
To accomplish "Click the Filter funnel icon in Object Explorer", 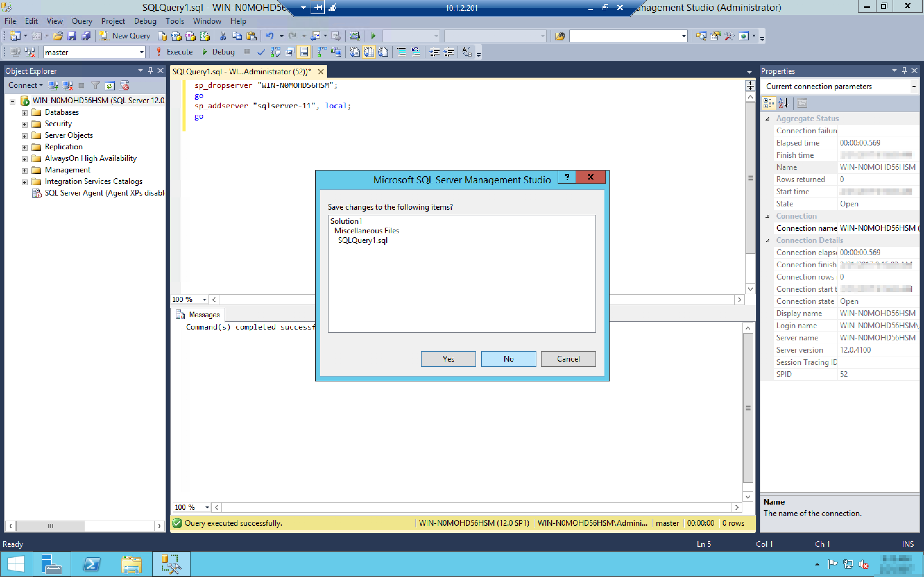I will (96, 86).
